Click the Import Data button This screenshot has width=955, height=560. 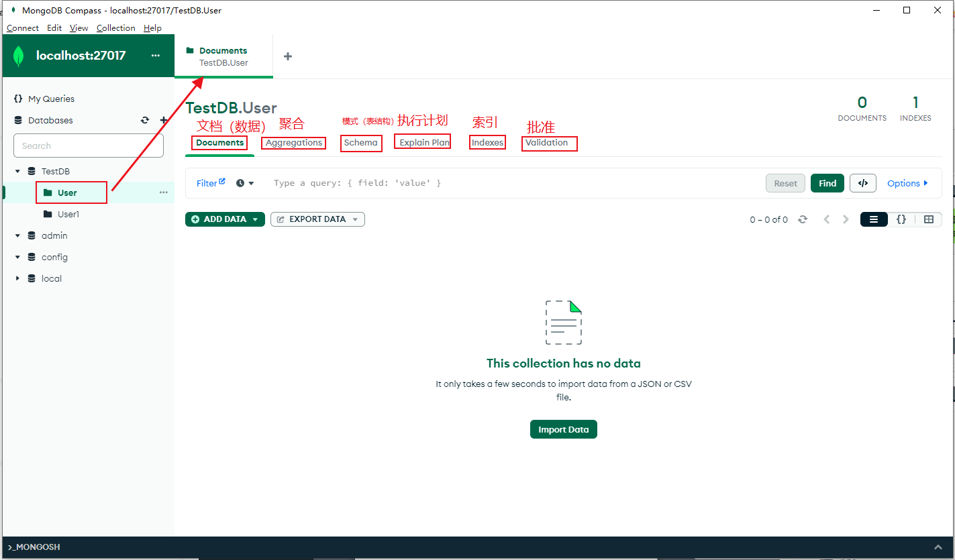point(564,429)
